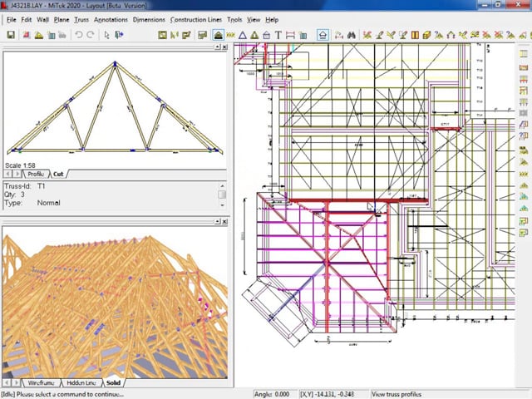Select the arrow pointer tool
Screen dimensions: 532x399
click(106, 35)
